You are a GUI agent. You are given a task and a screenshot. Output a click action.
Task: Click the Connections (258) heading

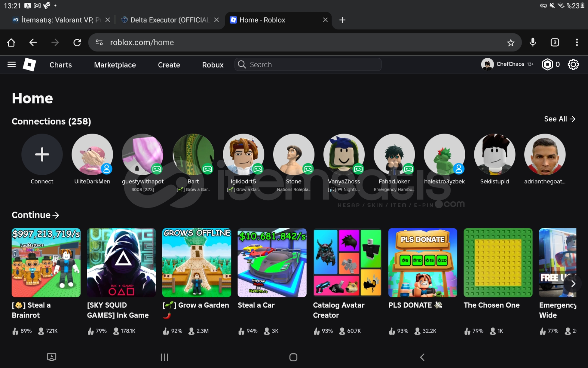click(x=51, y=121)
